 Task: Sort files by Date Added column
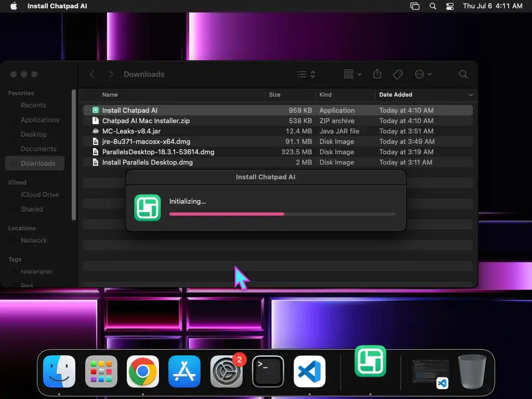click(x=395, y=95)
